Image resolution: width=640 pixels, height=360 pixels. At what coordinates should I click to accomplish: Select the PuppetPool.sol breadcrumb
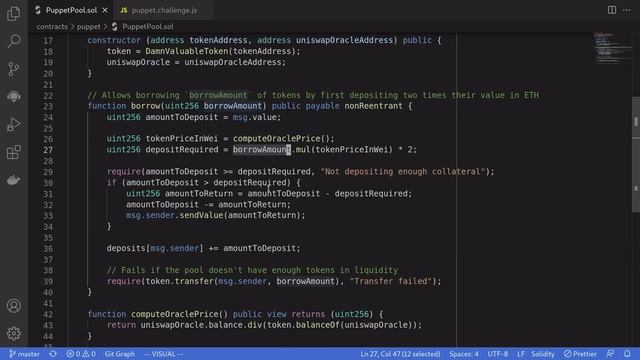[148, 27]
